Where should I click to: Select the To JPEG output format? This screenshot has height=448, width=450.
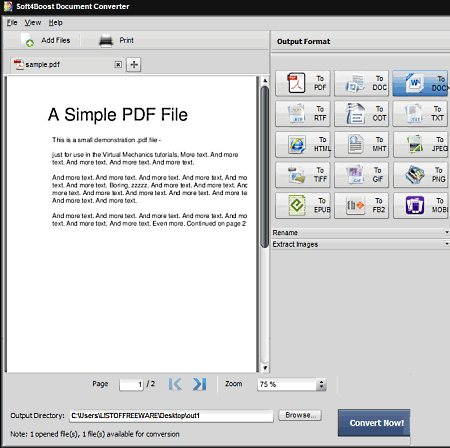tap(421, 144)
